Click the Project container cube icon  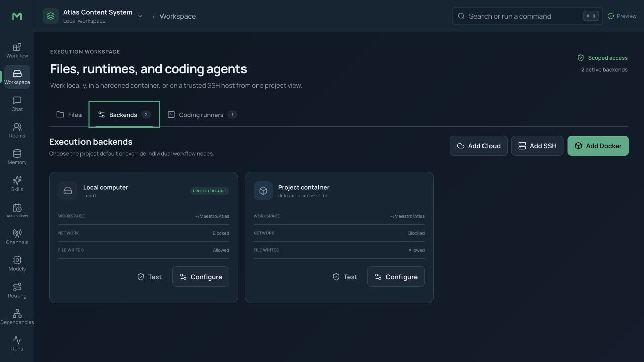[x=263, y=191]
